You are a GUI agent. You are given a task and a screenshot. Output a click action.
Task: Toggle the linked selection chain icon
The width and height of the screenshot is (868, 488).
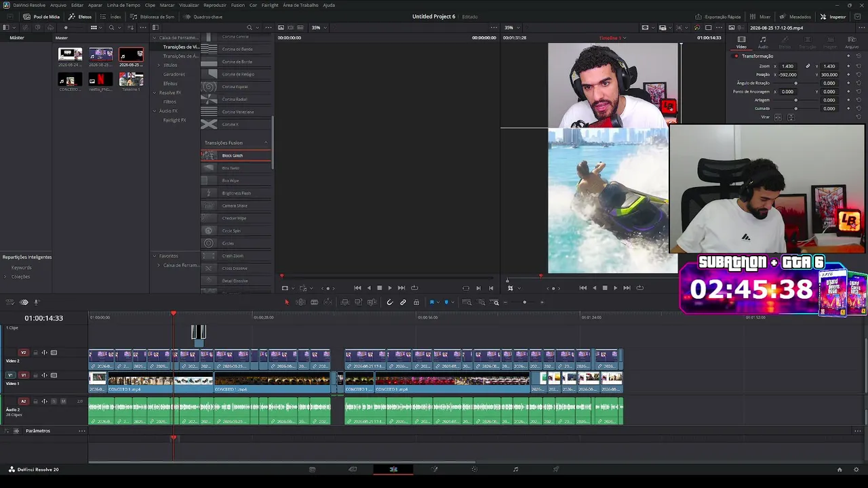pyautogui.click(x=403, y=302)
